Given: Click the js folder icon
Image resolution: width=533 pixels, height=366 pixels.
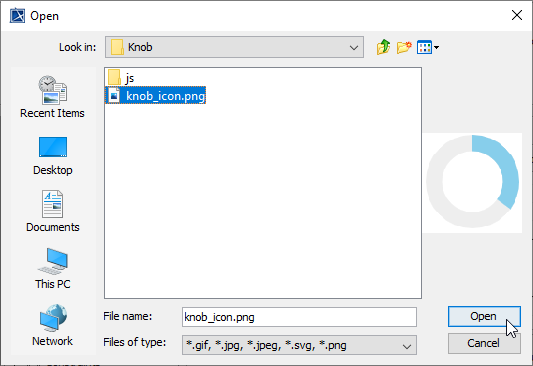Looking at the screenshot, I should tap(114, 77).
